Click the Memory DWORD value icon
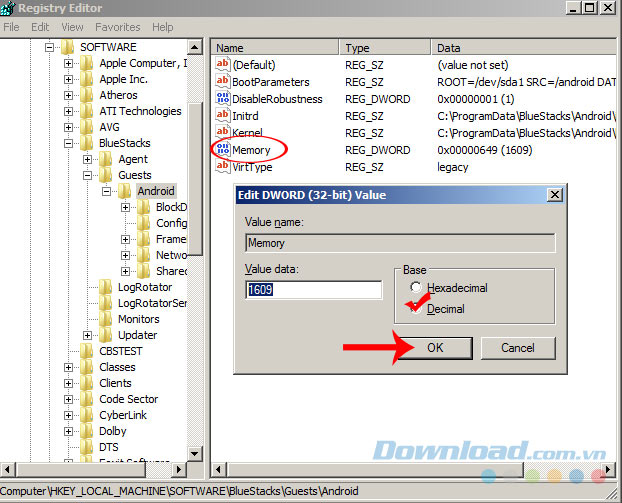This screenshot has width=622, height=503. click(223, 150)
